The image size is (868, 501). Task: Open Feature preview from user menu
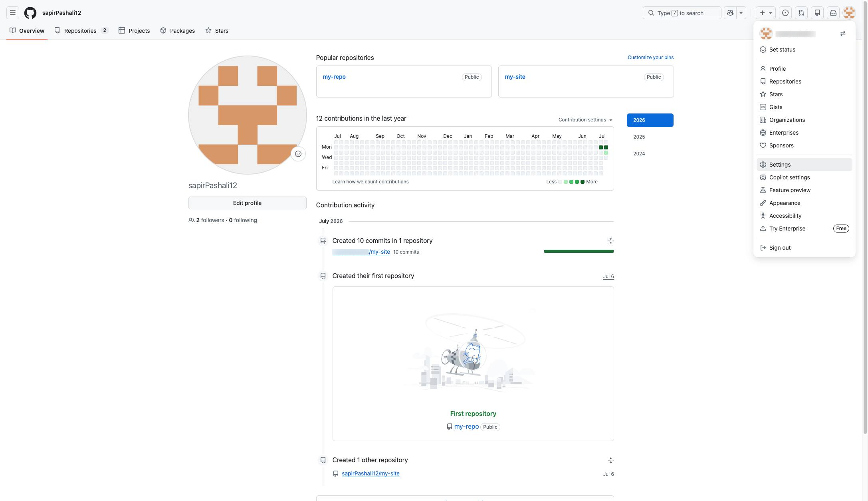pyautogui.click(x=804, y=190)
